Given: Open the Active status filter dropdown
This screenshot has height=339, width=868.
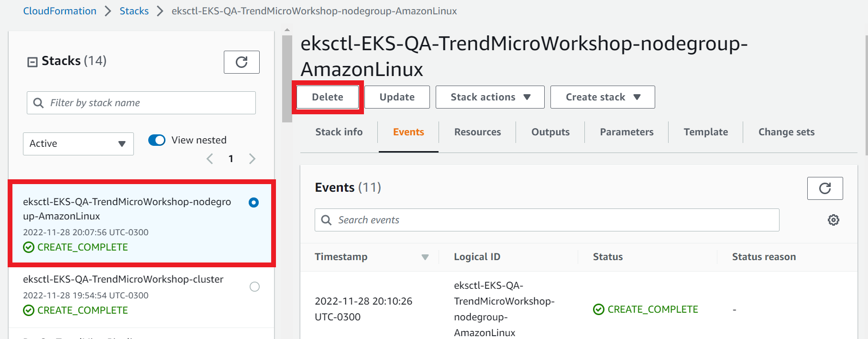Looking at the screenshot, I should coord(78,144).
